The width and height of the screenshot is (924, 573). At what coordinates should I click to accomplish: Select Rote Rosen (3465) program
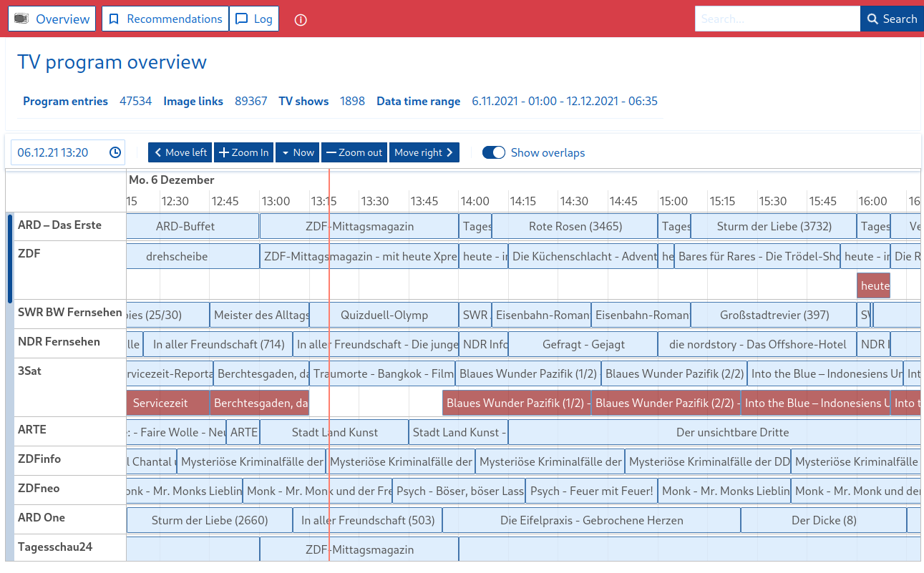pyautogui.click(x=575, y=226)
